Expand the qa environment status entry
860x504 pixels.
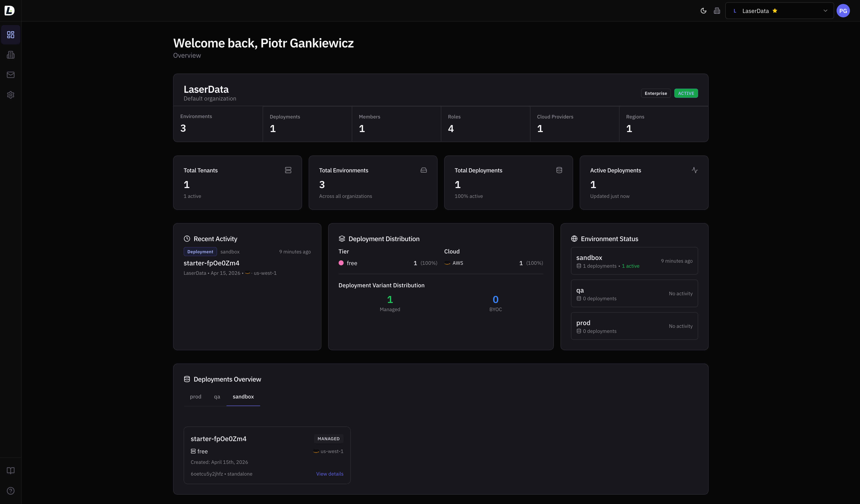click(x=634, y=293)
